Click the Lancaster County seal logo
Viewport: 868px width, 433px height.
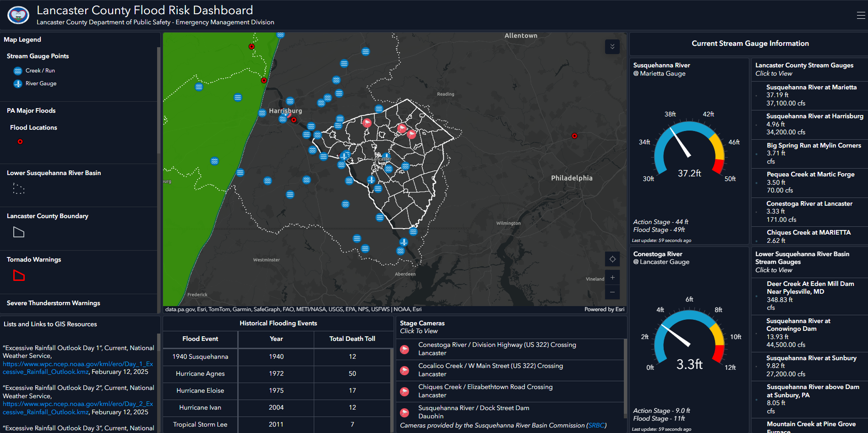(x=18, y=15)
